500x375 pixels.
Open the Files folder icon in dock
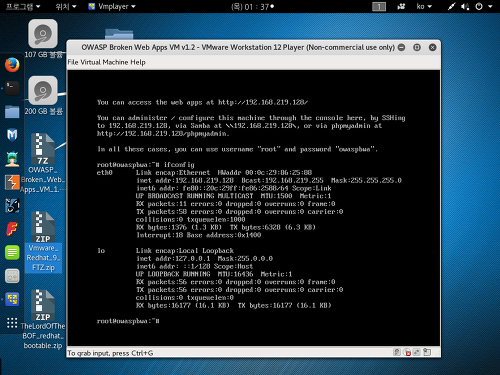click(x=12, y=112)
